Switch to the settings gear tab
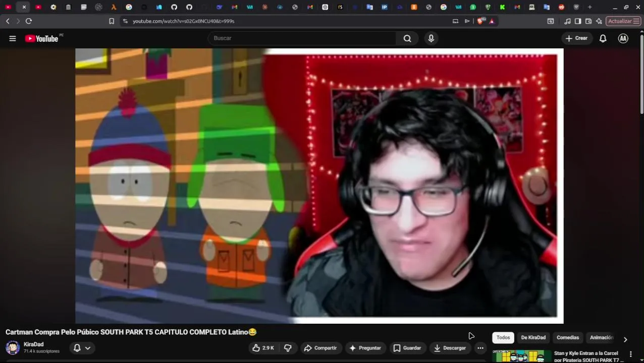The image size is (644, 363). pos(53,7)
